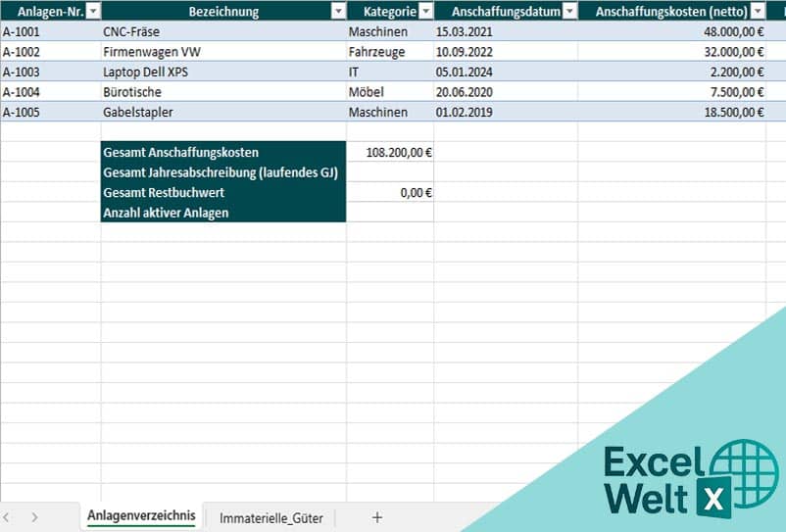Open the Anschaffungsdatum filter dropdown
The image size is (786, 532).
click(x=569, y=12)
